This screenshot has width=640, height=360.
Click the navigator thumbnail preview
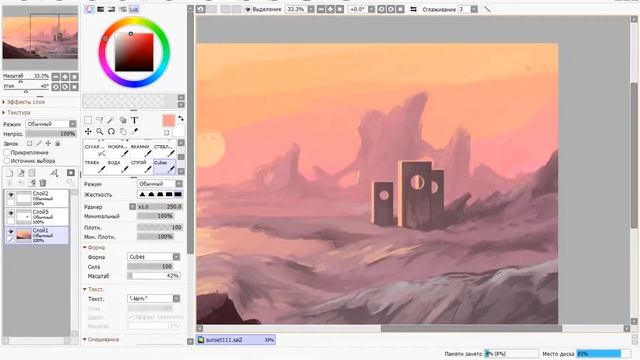40,38
